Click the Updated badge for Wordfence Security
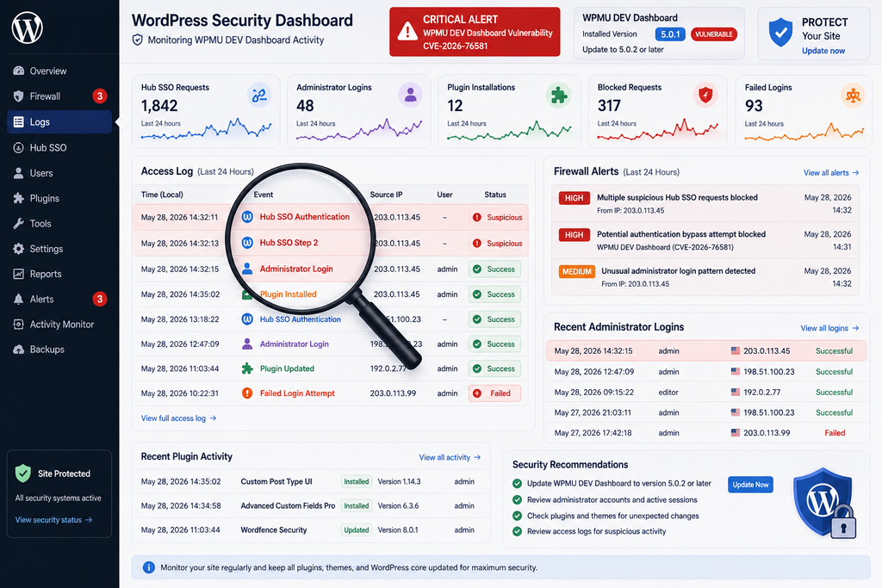Image resolution: width=882 pixels, height=588 pixels. point(356,530)
